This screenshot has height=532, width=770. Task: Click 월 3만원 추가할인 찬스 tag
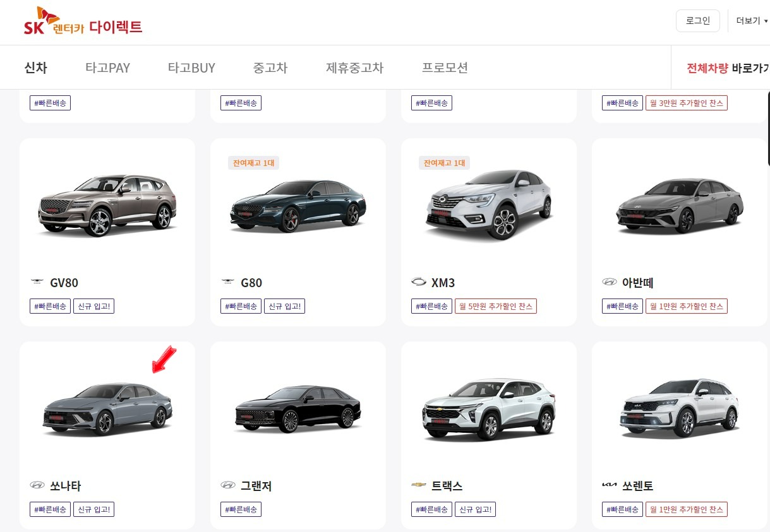(x=687, y=103)
